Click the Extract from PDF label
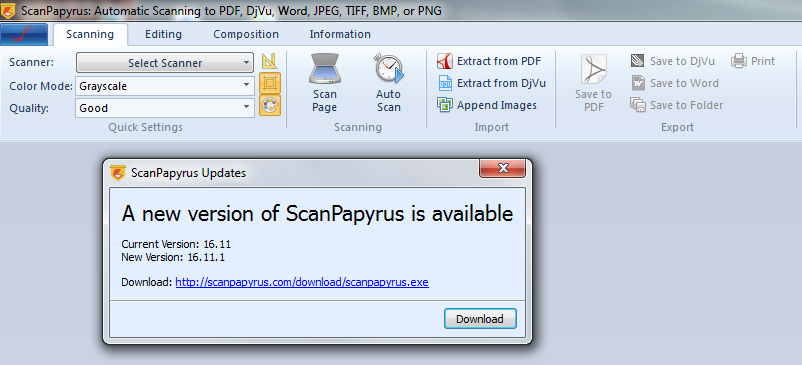This screenshot has height=365, width=802. point(499,61)
